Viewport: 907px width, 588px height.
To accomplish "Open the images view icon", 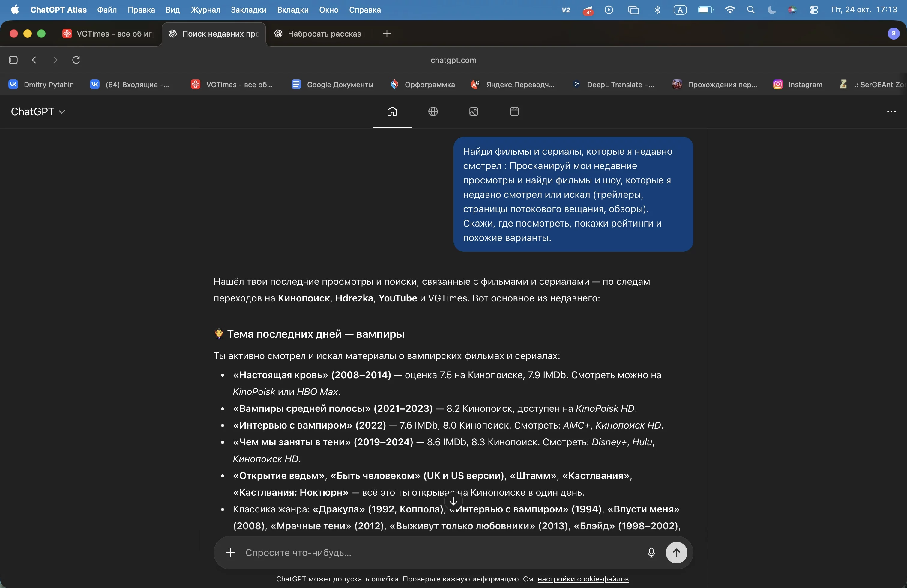I will coord(474,111).
